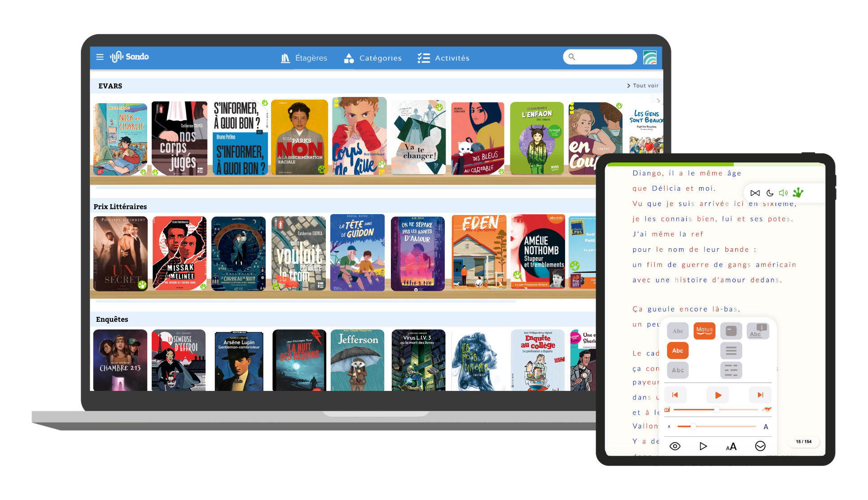
Task: Open Des bleus au cartable book
Action: 478,138
